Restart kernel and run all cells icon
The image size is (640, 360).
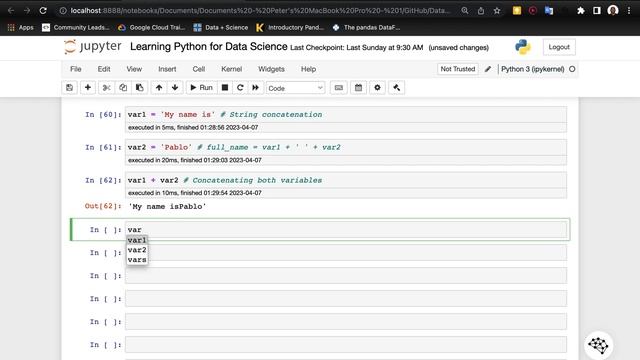tap(256, 88)
